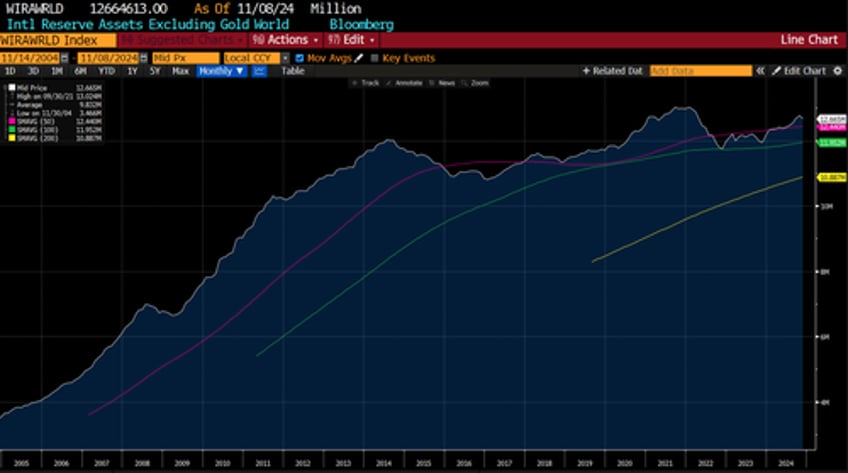The image size is (848, 473).
Task: Select the green SMAVG 100 value tag on y-axis
Action: point(832,142)
